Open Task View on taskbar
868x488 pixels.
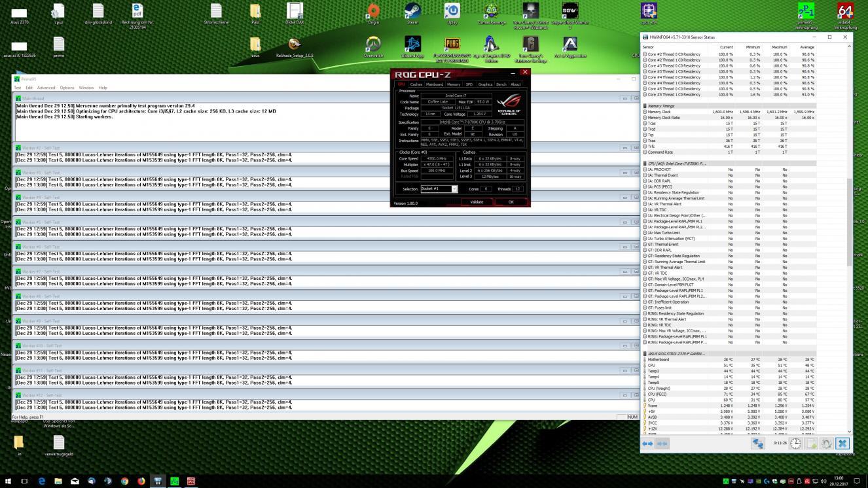coord(25,481)
